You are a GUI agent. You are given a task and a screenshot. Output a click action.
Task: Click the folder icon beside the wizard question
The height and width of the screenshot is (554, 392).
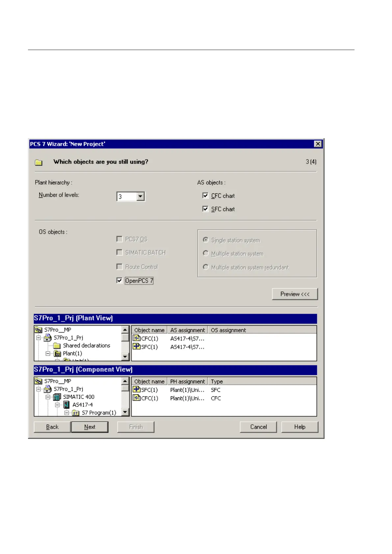click(x=39, y=162)
